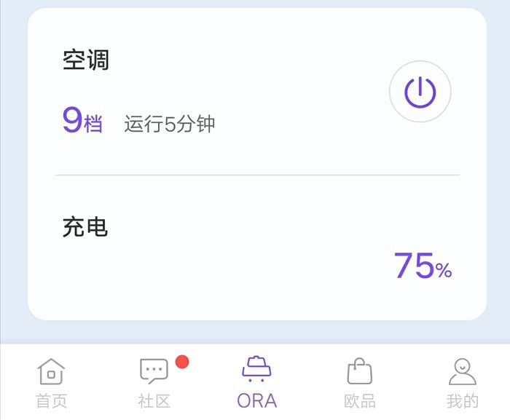Click the 运行5分钟 running time text
Screen dimensions: 510x420
pos(170,124)
